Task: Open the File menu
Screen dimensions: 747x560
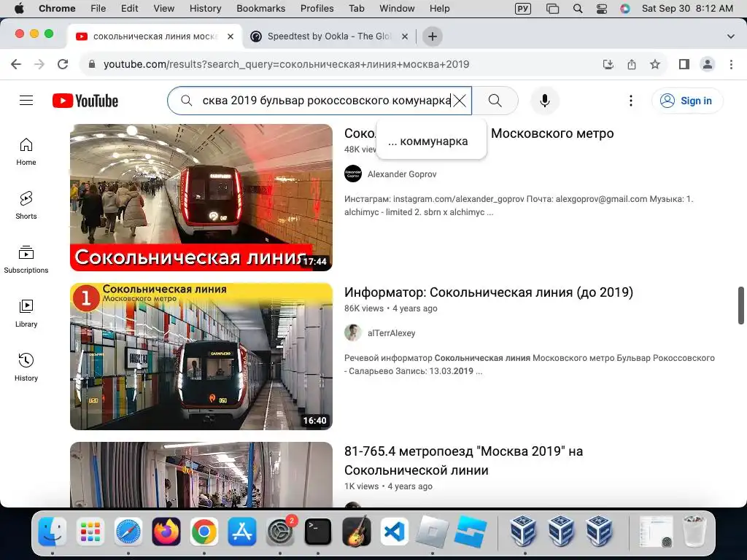Action: (98, 8)
